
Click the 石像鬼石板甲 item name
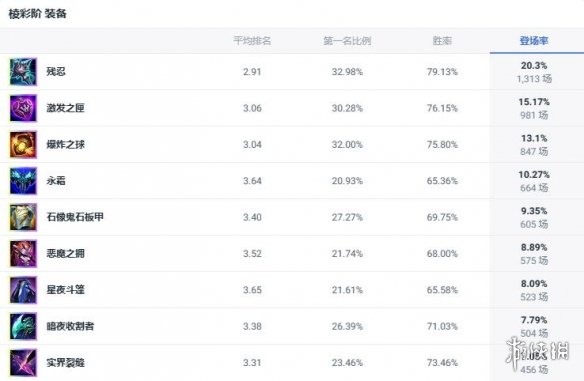coord(75,217)
